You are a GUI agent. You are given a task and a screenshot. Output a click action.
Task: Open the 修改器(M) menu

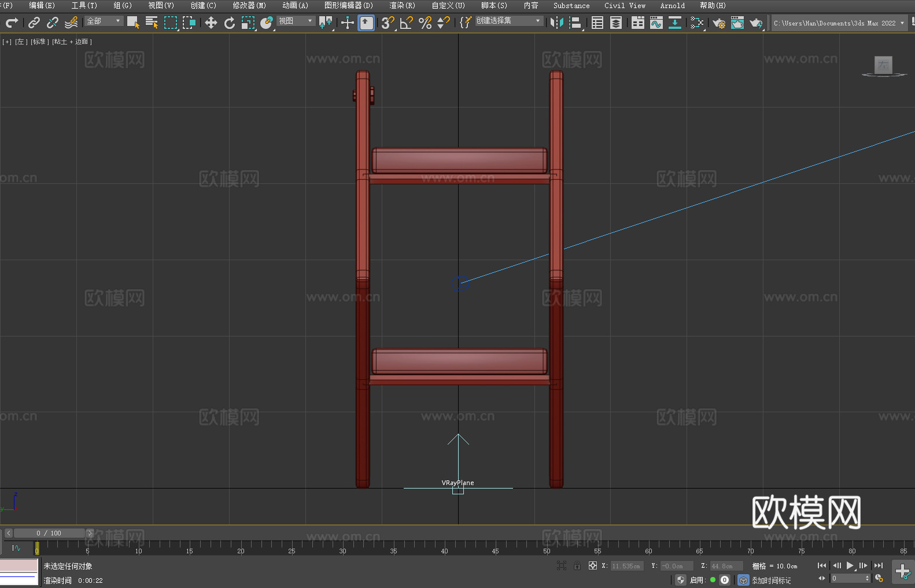(x=249, y=5)
